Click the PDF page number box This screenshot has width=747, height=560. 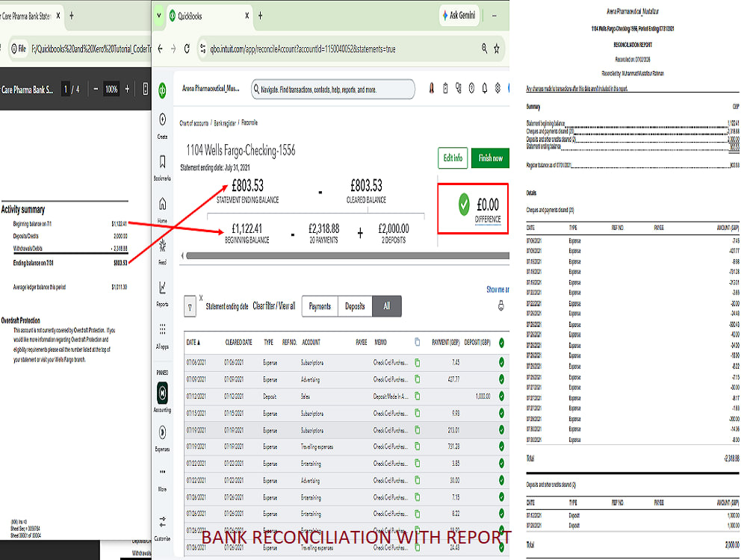[x=66, y=89]
